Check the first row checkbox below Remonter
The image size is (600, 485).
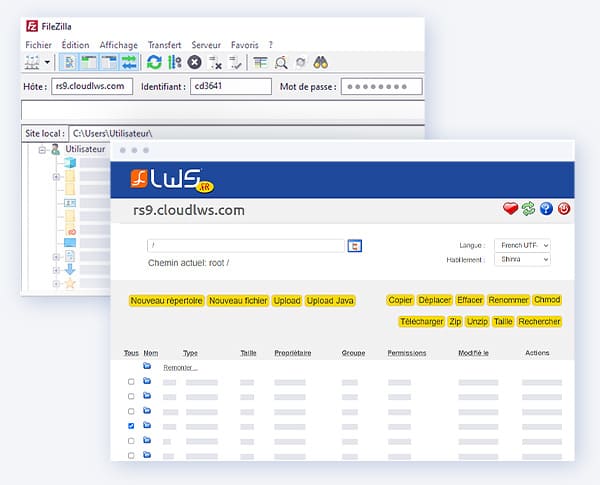131,382
